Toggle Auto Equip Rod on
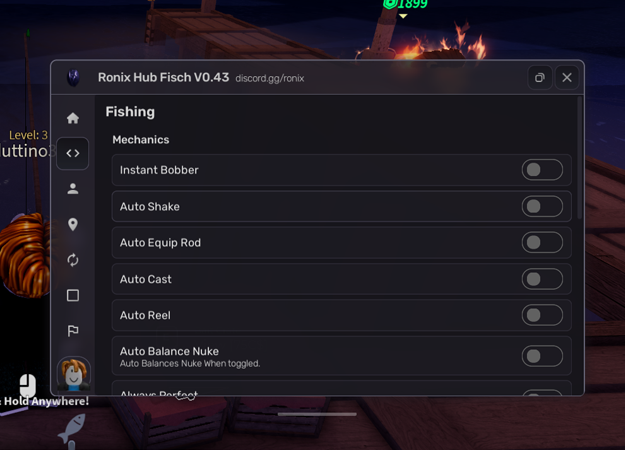Viewport: 625px width, 450px height. tap(542, 243)
